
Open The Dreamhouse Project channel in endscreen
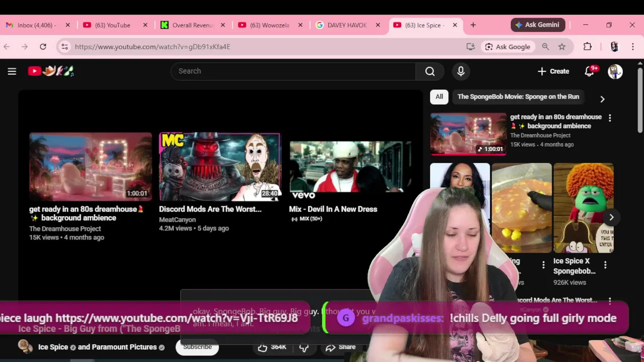tap(65, 229)
